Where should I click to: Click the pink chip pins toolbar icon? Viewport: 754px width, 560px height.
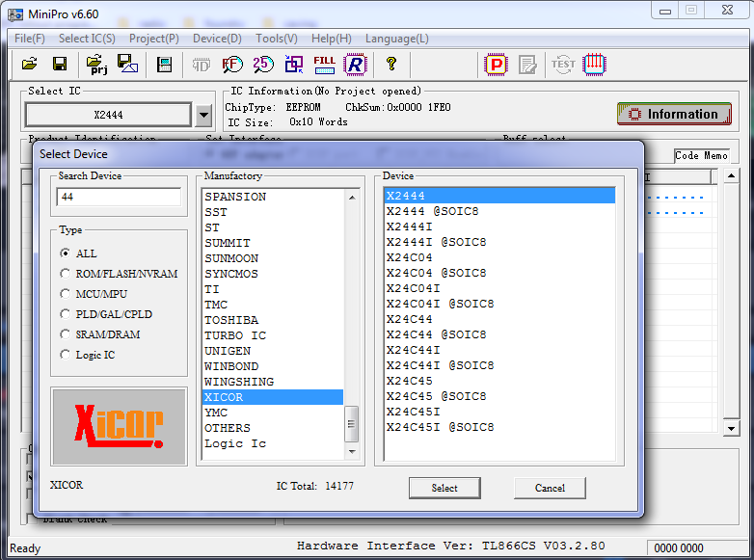(594, 65)
